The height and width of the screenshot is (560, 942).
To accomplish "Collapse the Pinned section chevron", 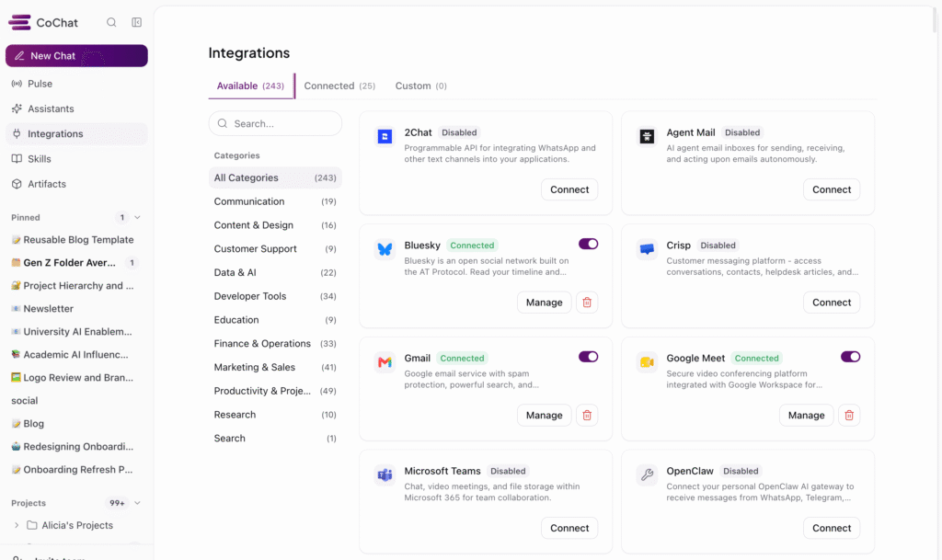I will (x=137, y=217).
